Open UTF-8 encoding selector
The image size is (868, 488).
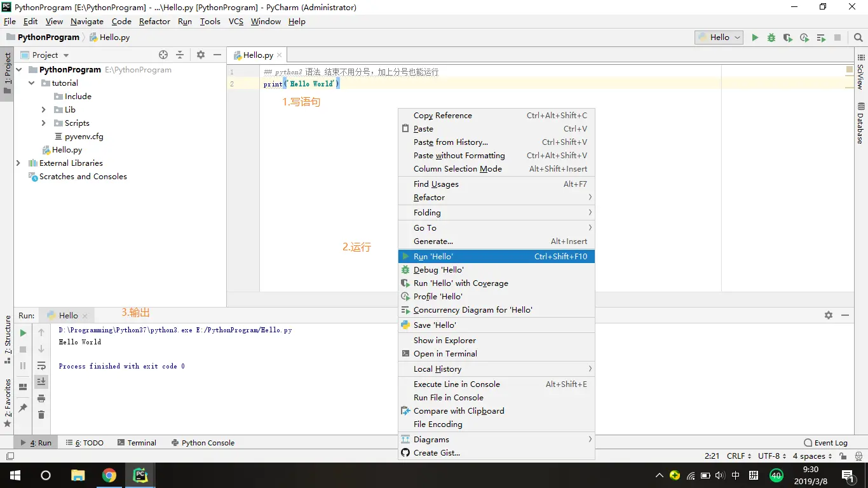click(772, 456)
